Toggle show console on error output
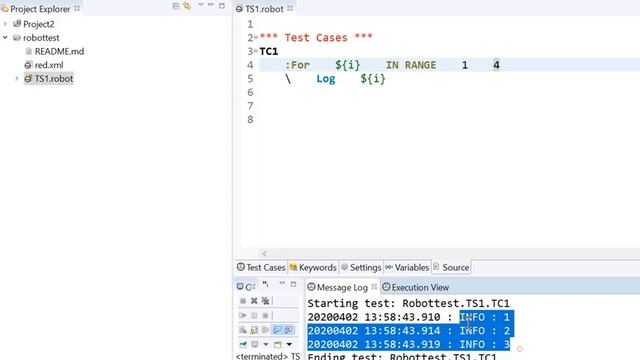Image resolution: width=640 pixels, height=360 pixels. [x=289, y=330]
